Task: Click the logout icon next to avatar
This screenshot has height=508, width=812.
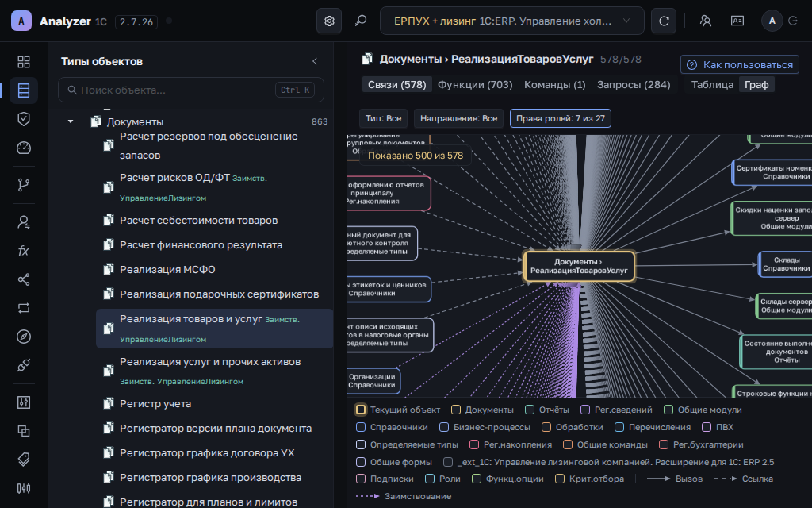Action: tap(793, 21)
